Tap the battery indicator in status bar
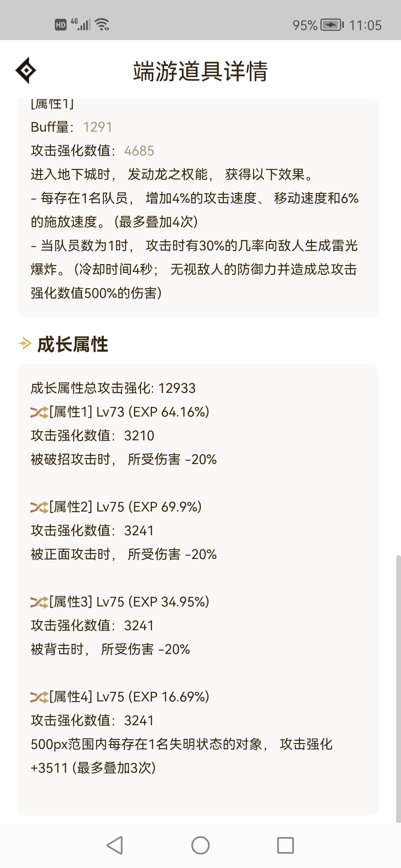Screen dimensions: 401x868 (332, 25)
